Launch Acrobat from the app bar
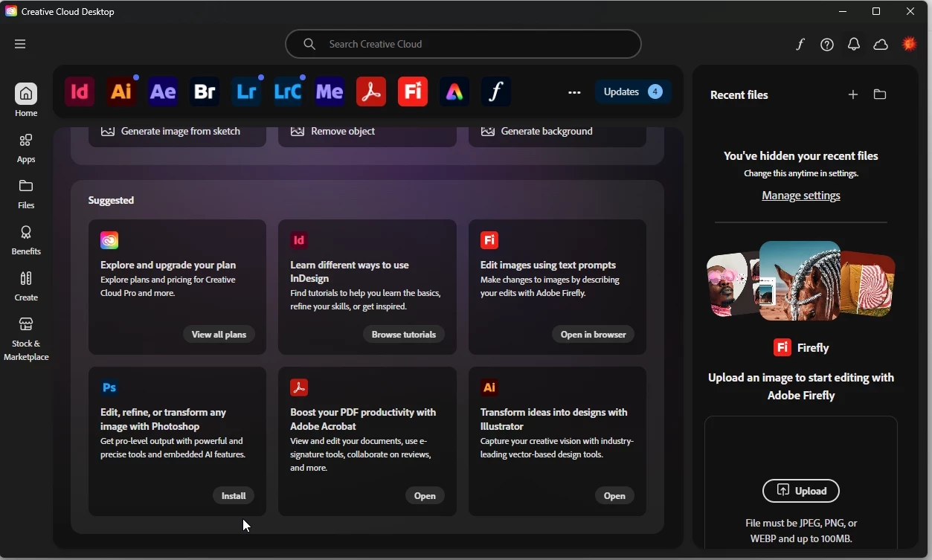 point(371,91)
